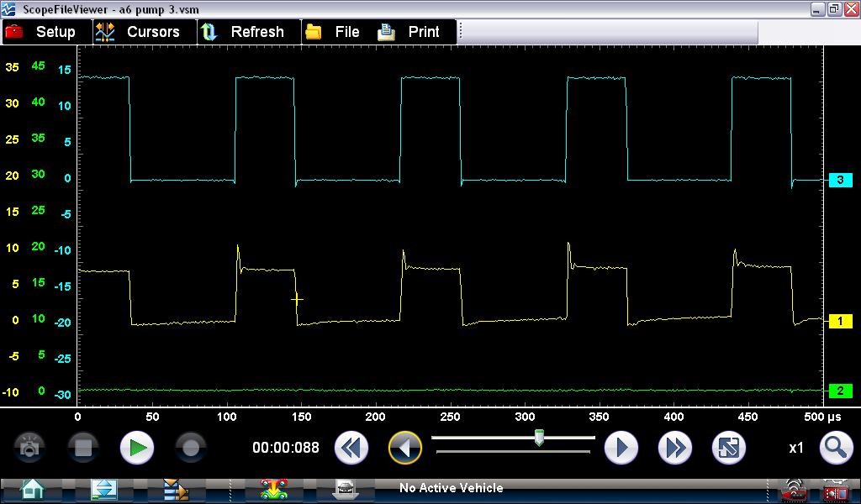
Task: Step forward one frame
Action: (x=621, y=448)
